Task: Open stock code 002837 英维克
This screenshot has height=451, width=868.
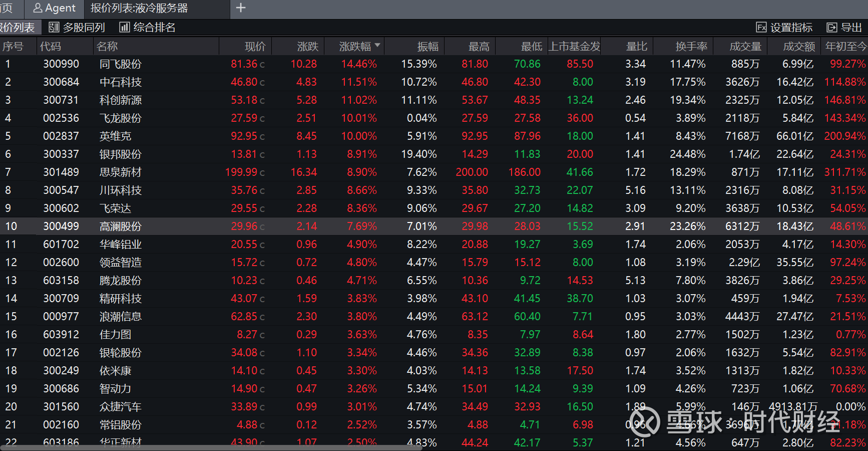Action: pyautogui.click(x=61, y=136)
